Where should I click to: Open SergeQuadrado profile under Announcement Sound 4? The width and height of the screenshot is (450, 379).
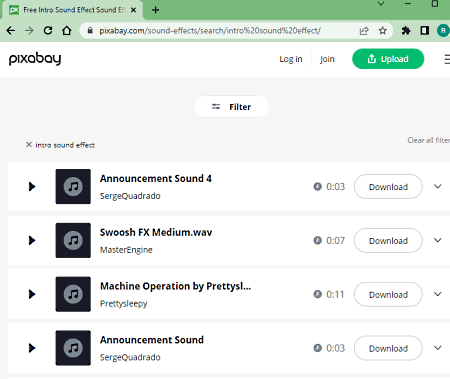pyautogui.click(x=130, y=196)
